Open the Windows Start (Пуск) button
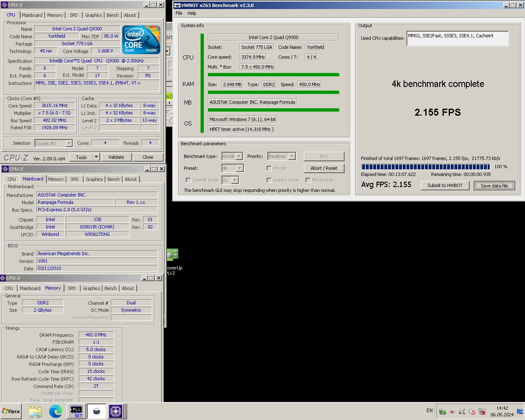The image size is (525, 420). (x=11, y=411)
